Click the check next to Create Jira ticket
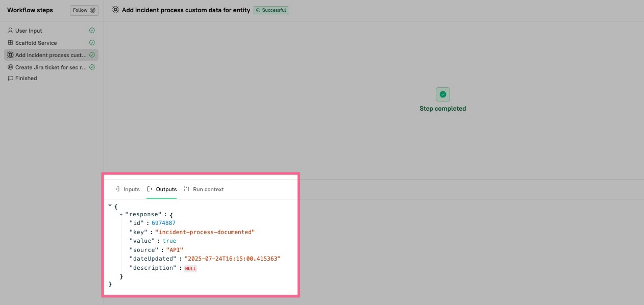 click(x=92, y=67)
